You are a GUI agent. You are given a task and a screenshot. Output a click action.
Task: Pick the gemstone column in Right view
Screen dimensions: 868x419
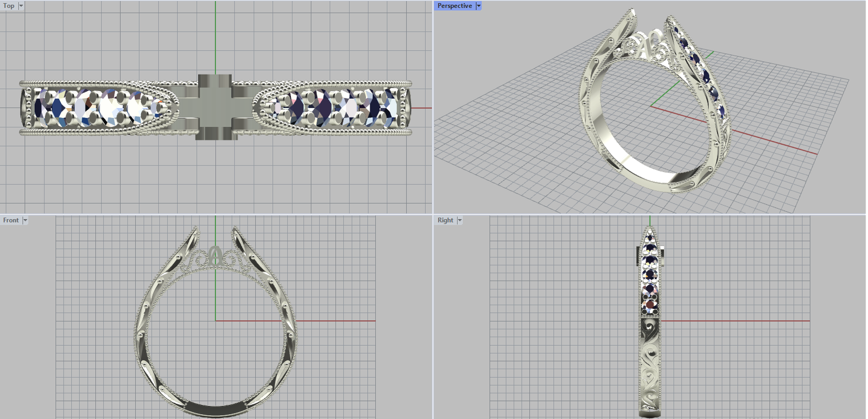650,271
